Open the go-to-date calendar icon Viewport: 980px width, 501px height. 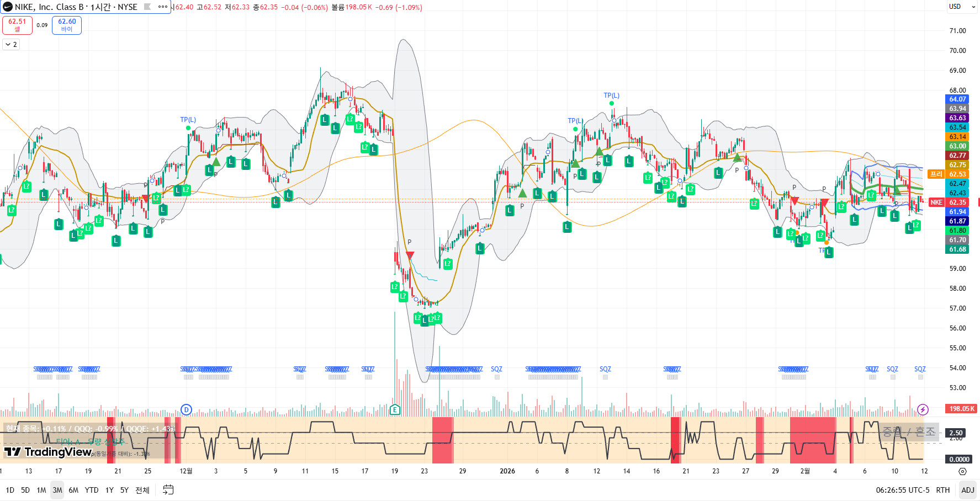click(x=168, y=490)
